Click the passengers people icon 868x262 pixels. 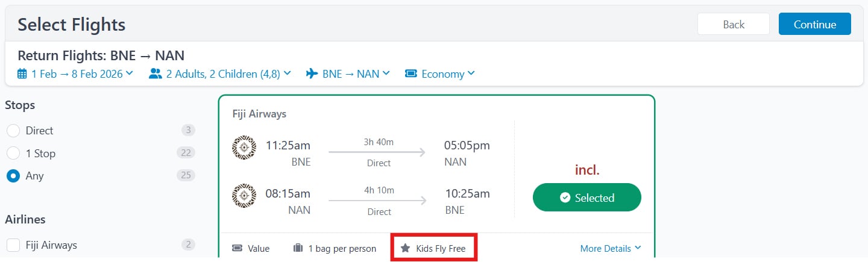pos(156,74)
